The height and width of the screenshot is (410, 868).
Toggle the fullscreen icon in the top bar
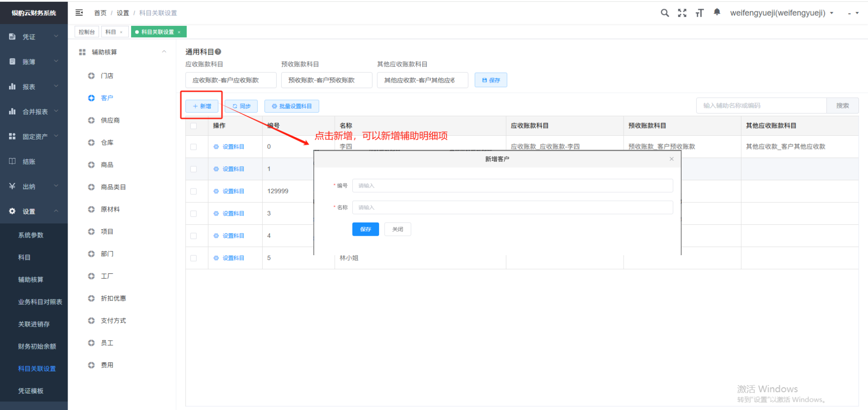point(682,13)
